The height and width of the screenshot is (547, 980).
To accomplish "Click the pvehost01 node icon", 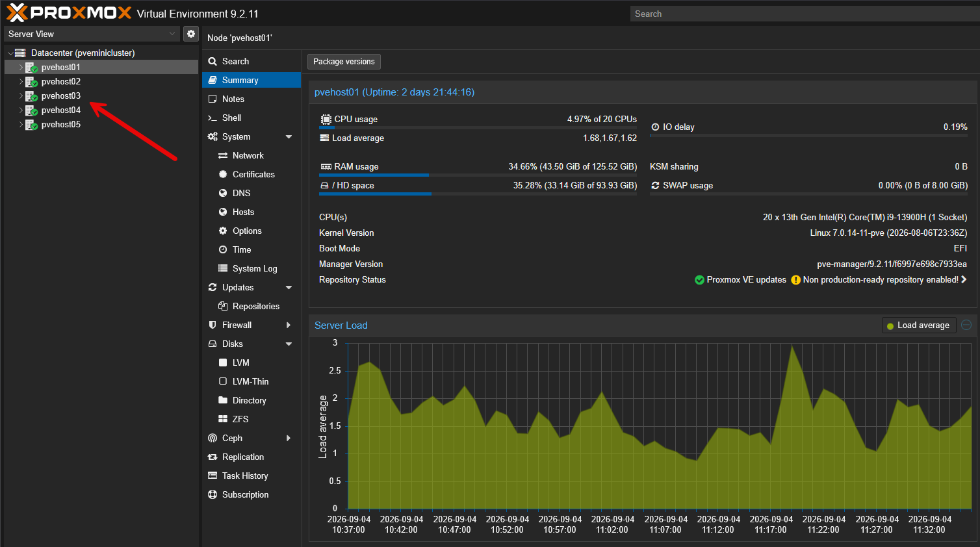I will click(x=31, y=67).
